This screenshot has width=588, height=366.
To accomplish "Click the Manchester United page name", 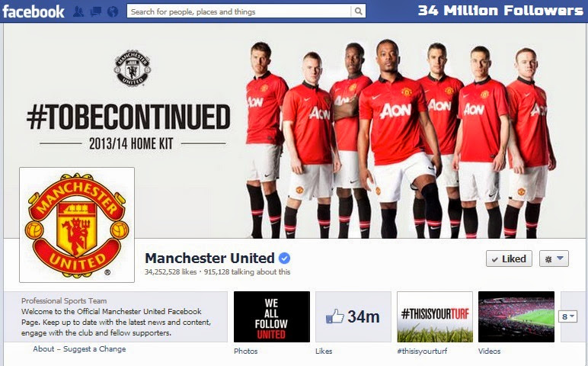I will [209, 258].
